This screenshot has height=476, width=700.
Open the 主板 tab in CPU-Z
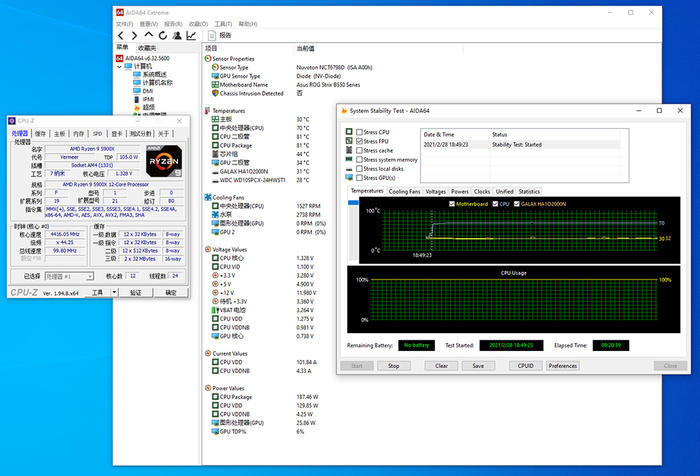tap(59, 134)
